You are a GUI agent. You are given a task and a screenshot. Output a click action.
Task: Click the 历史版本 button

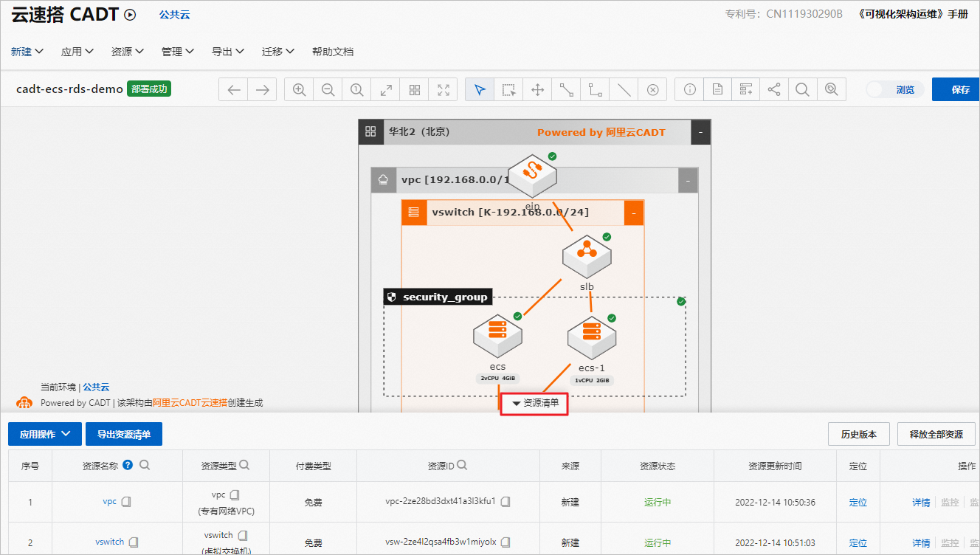pos(859,434)
